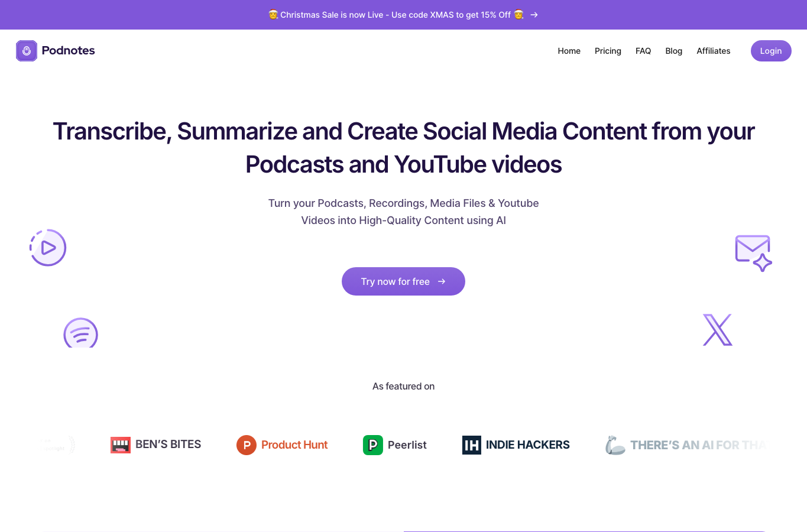The image size is (807, 532).
Task: Click the Spotify-style podcast icon
Action: coord(80,333)
